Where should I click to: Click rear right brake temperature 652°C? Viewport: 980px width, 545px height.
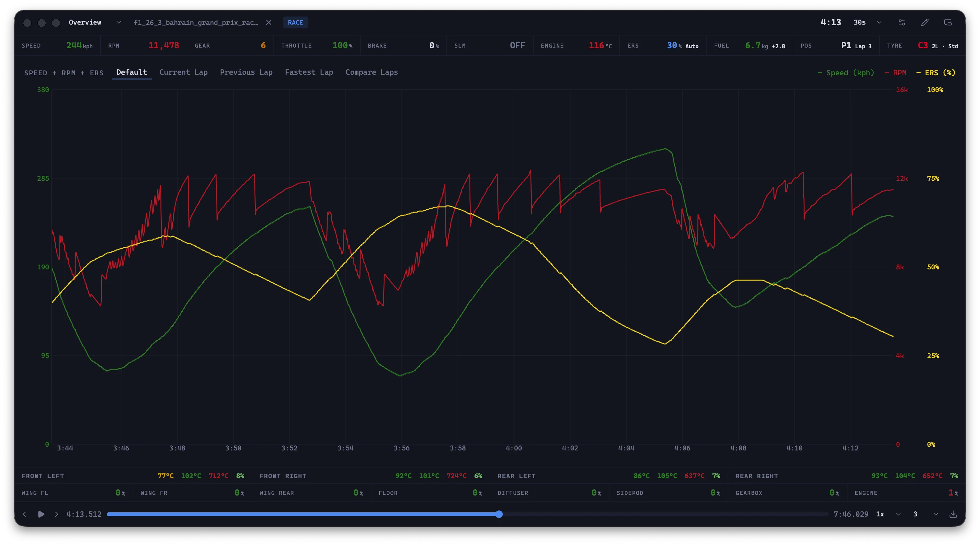pos(932,476)
